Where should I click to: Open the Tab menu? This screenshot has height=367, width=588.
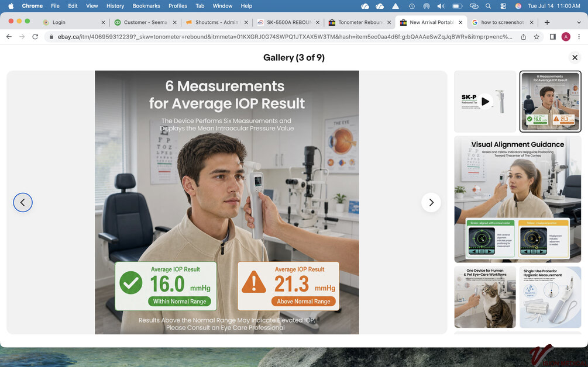click(x=200, y=6)
